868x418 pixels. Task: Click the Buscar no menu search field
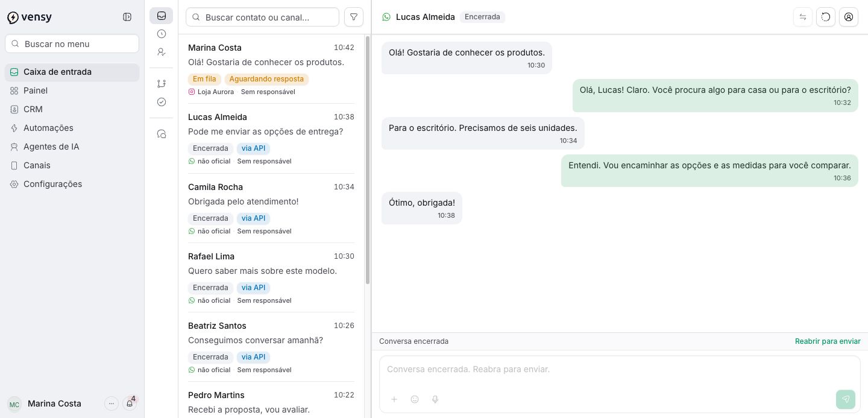(72, 43)
